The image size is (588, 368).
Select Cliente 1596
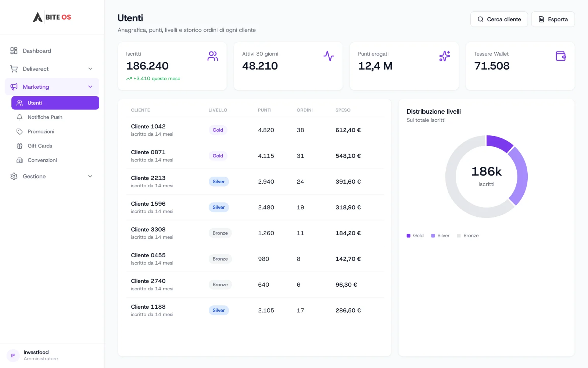coord(254,208)
